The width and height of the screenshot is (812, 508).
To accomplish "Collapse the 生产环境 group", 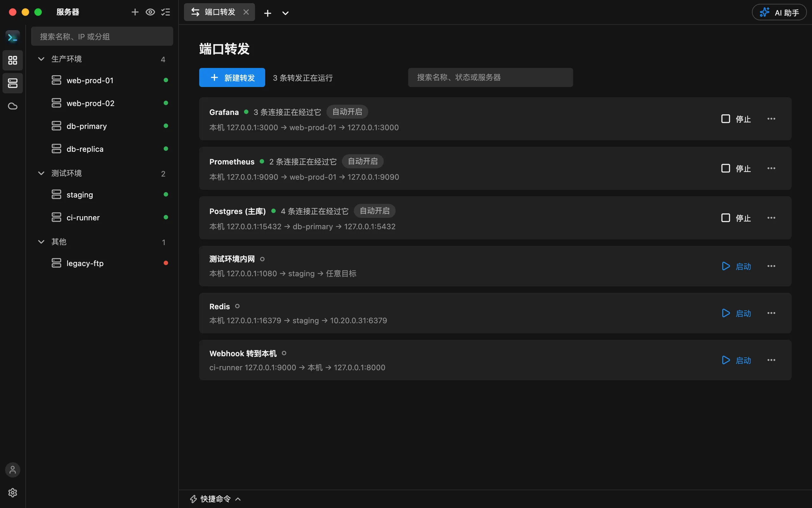I will tap(102, 59).
